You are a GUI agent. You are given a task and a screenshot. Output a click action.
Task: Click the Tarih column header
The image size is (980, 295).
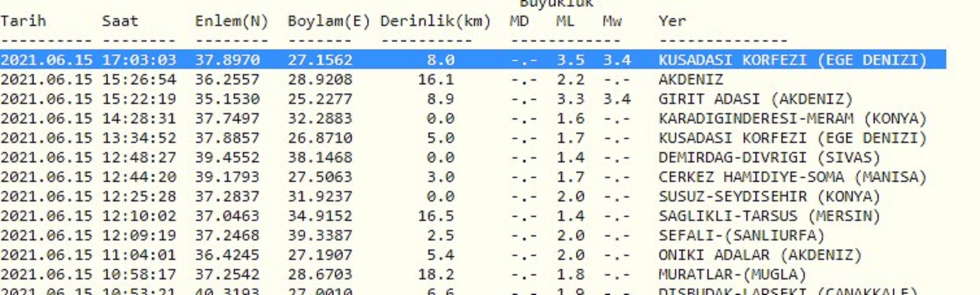coord(23,21)
